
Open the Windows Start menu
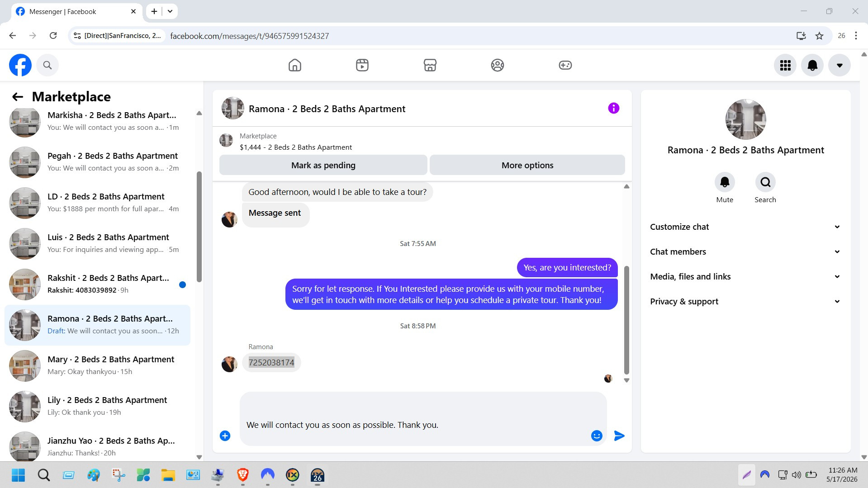18,475
